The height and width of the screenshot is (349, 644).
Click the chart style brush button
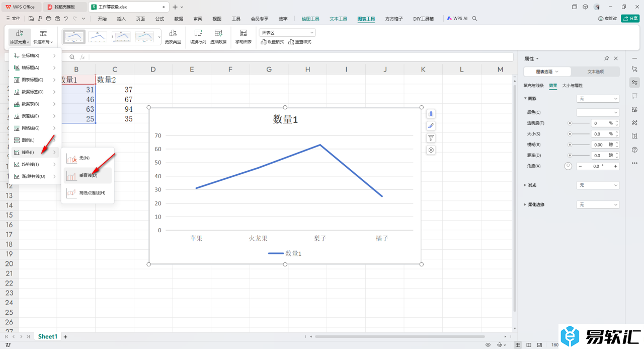click(x=431, y=126)
